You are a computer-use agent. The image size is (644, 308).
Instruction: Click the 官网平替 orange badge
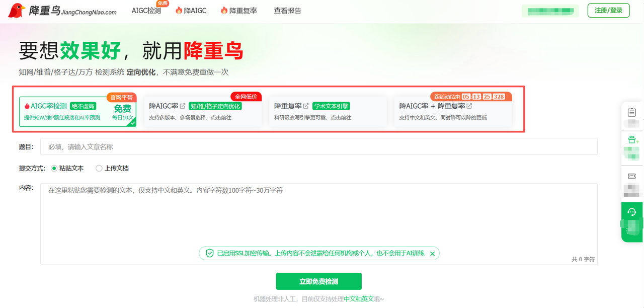tap(121, 97)
